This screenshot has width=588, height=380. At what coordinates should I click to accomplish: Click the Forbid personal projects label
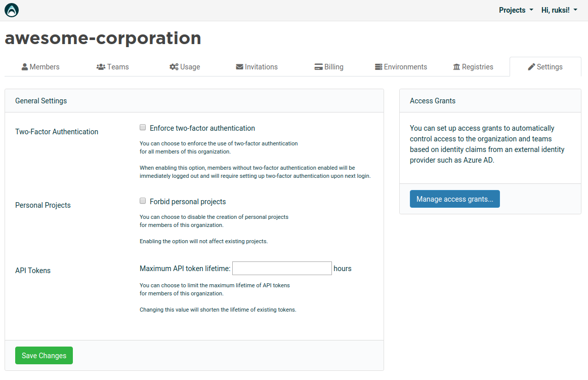tap(188, 202)
